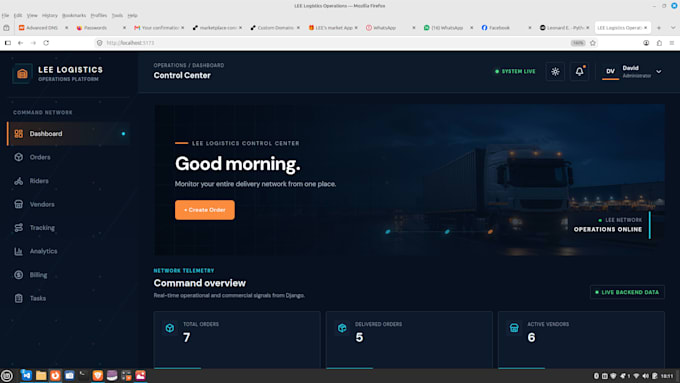Click the Total Orders cube icon

170,328
